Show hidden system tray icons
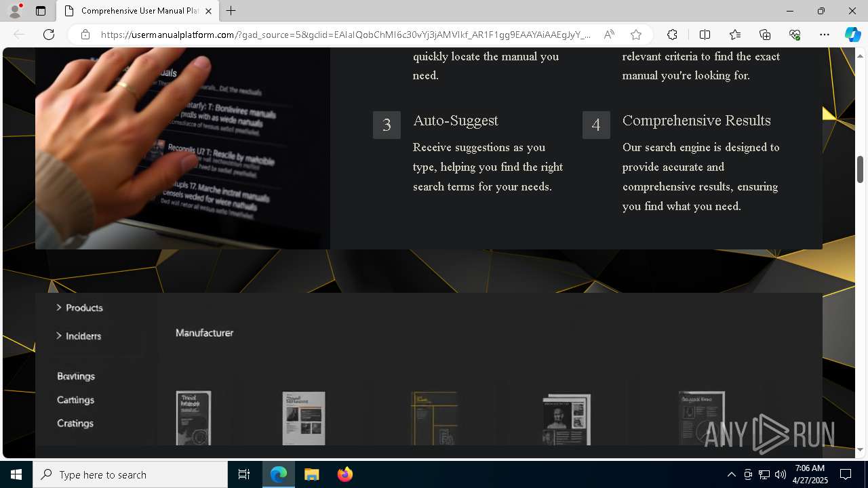Viewport: 868px width, 488px height. click(731, 474)
